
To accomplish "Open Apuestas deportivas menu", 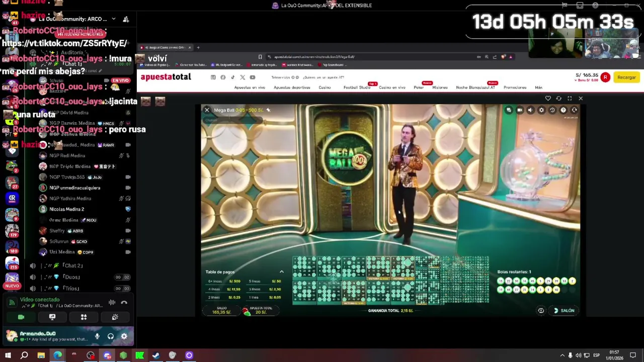I will pyautogui.click(x=292, y=87).
